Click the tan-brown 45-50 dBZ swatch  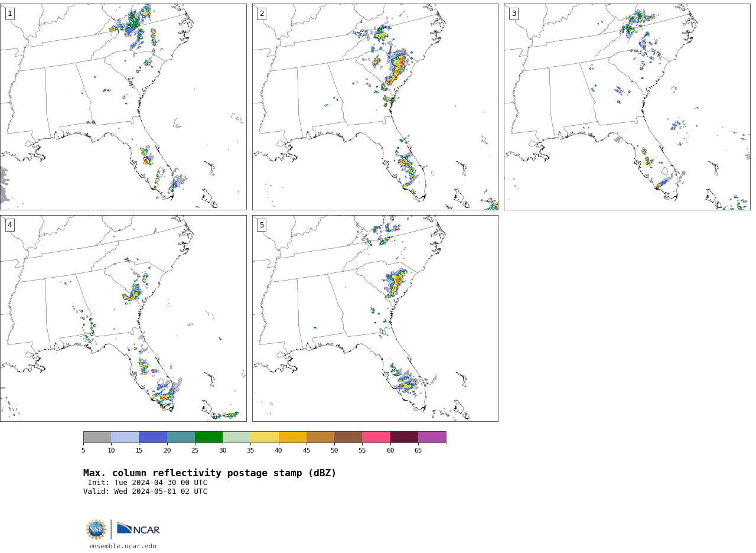click(320, 437)
